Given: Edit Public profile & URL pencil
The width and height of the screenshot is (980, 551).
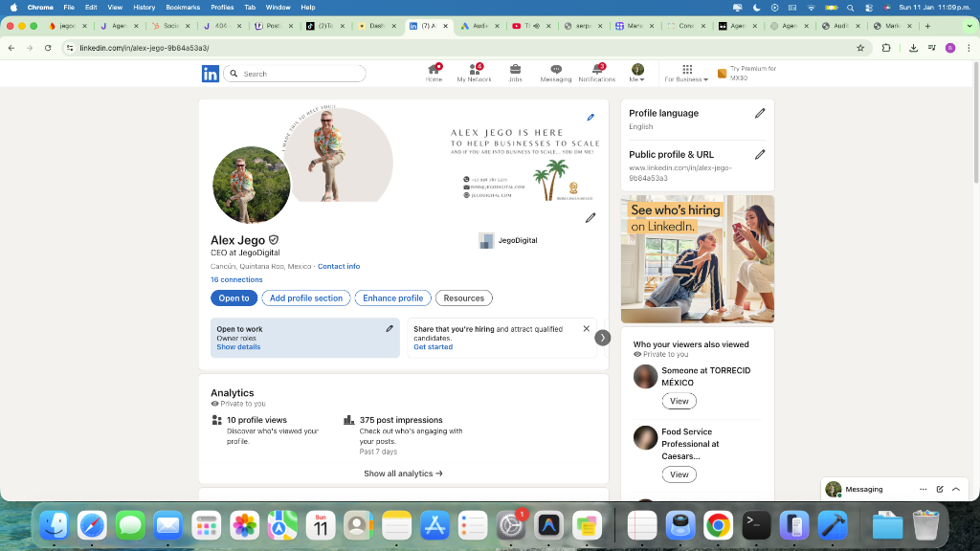Looking at the screenshot, I should (760, 154).
